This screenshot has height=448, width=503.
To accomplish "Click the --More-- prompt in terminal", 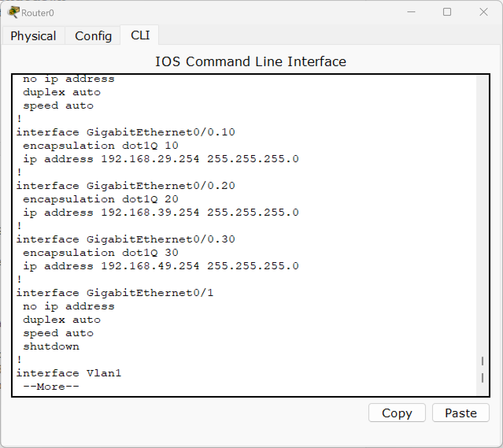I will [51, 387].
